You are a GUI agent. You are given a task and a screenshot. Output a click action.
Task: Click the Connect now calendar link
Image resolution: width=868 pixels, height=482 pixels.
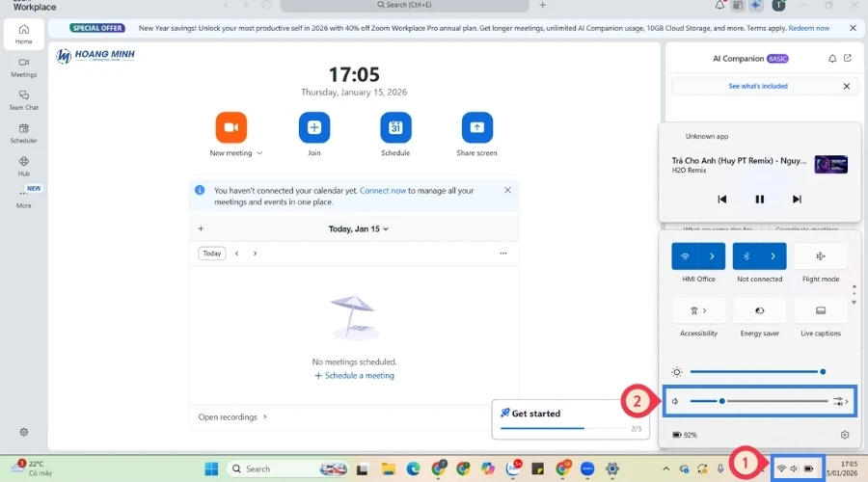[383, 191]
